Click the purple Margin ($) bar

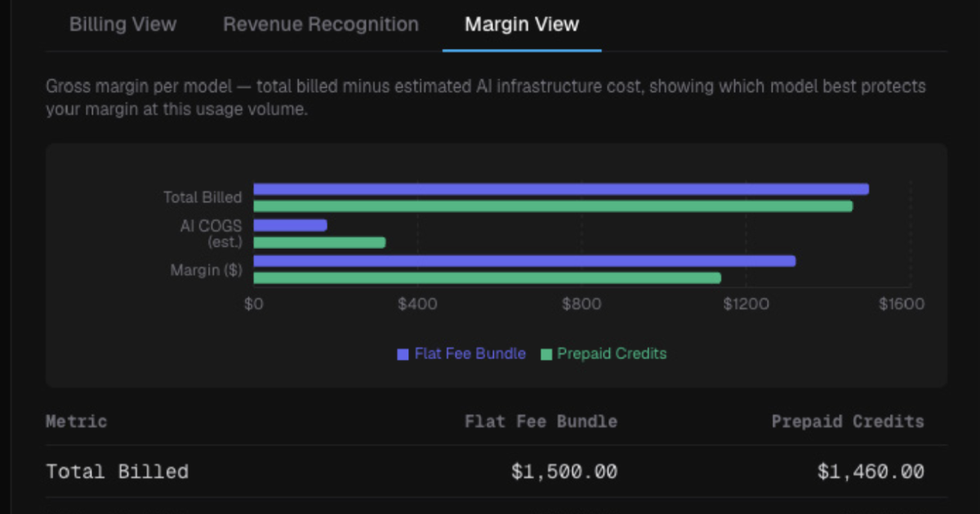(524, 261)
